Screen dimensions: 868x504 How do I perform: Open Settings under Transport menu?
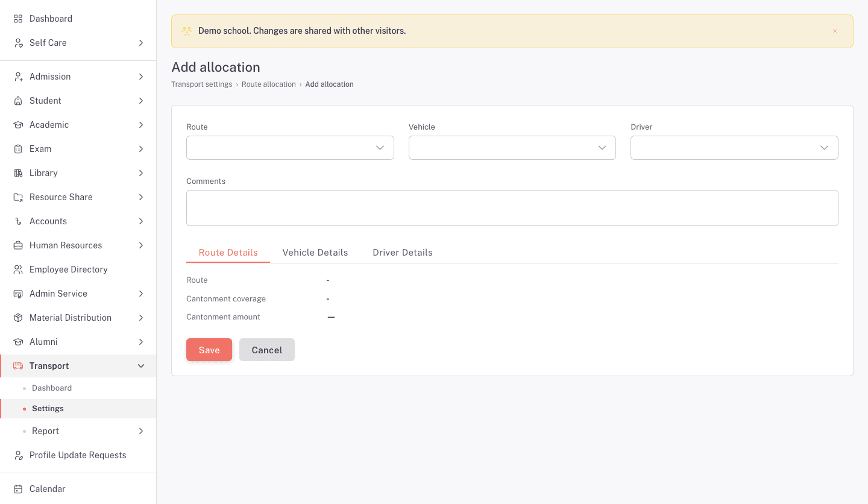[x=78, y=409]
